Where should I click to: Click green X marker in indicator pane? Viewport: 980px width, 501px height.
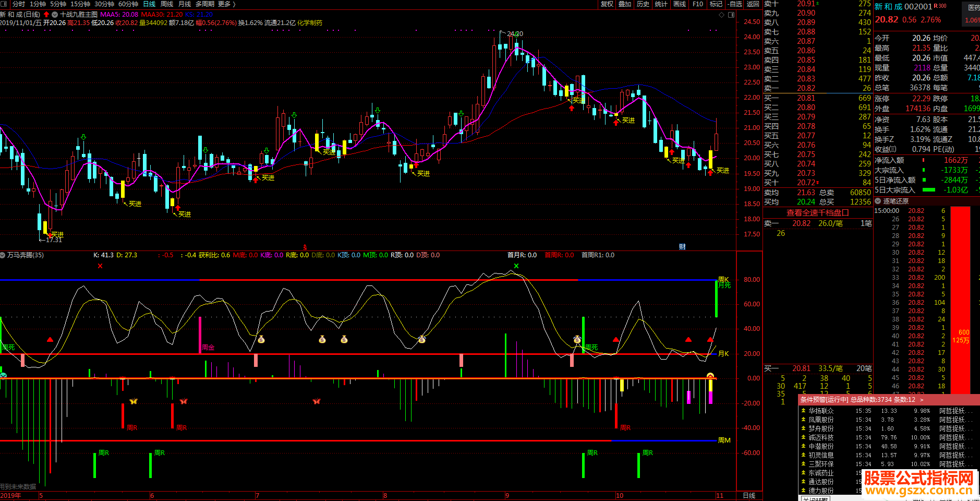(x=516, y=266)
